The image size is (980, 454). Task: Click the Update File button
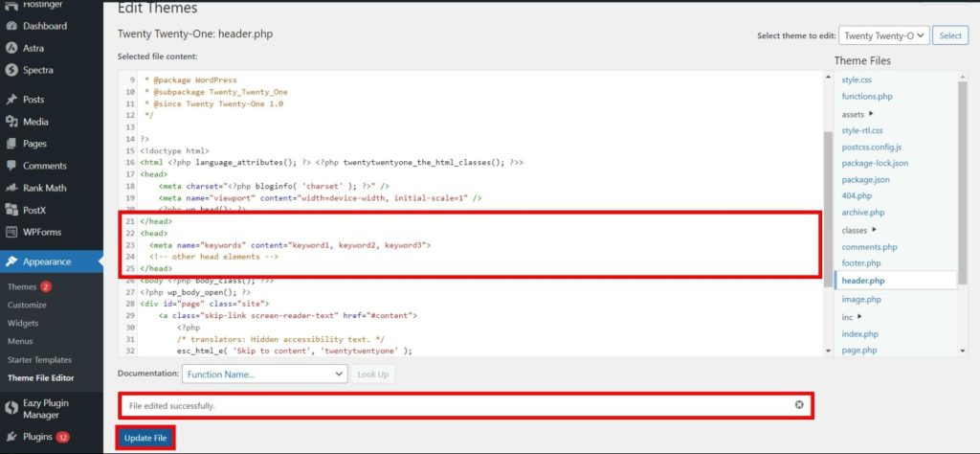(x=145, y=438)
